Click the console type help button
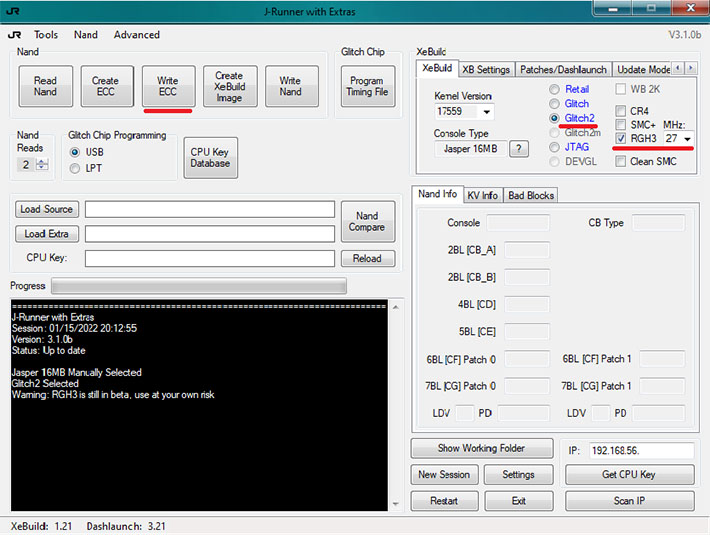Viewport: 710px width, 535px height. (519, 148)
